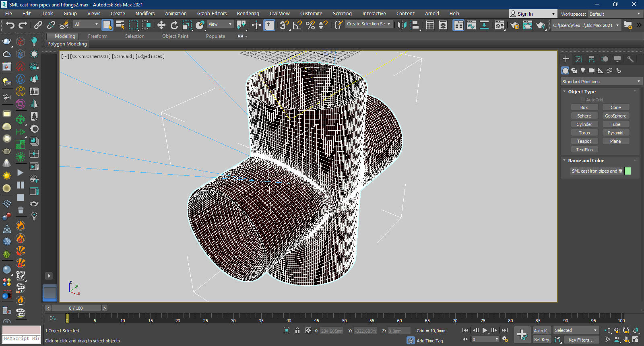The image size is (644, 346).
Task: Click the X coordinate input field
Action: [x=332, y=331]
